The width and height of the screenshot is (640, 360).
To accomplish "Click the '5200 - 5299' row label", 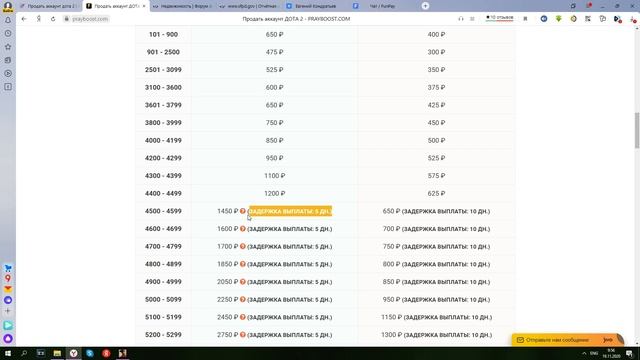I will 163,335.
